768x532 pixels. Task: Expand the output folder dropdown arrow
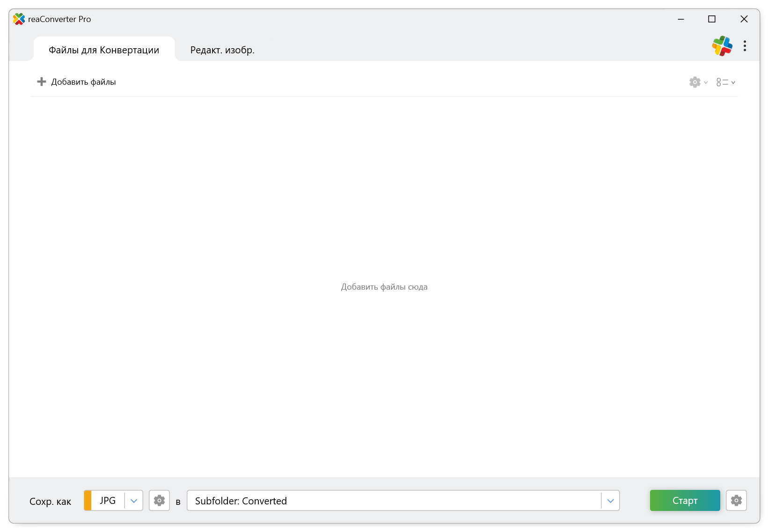click(x=610, y=501)
